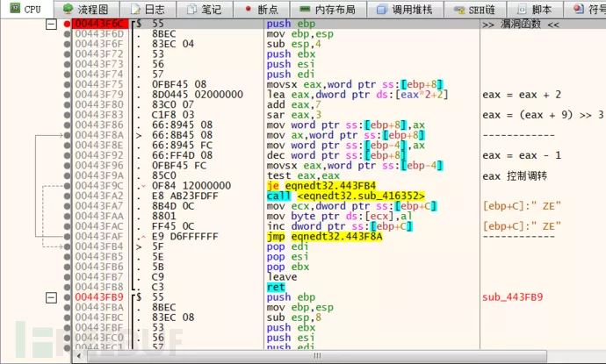Toggle breakpoint at address 00443FA2

pos(68,196)
